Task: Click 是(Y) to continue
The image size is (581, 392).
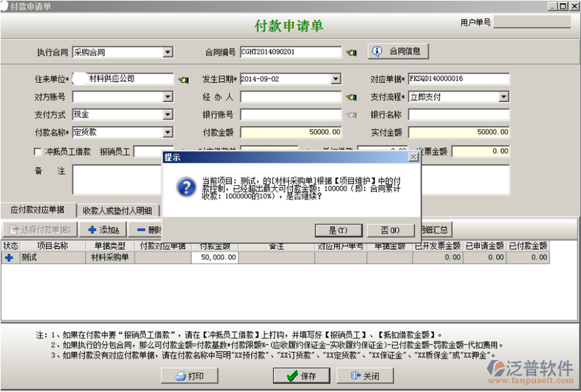Action: [338, 230]
